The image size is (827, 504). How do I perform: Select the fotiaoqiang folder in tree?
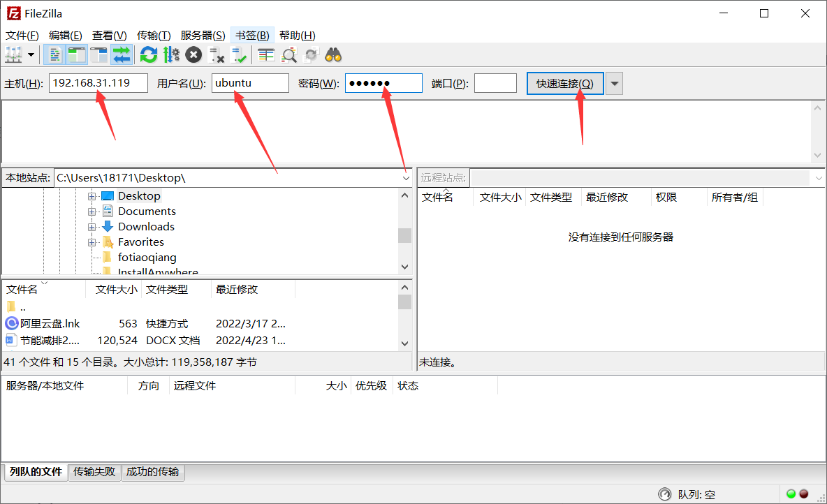[147, 258]
